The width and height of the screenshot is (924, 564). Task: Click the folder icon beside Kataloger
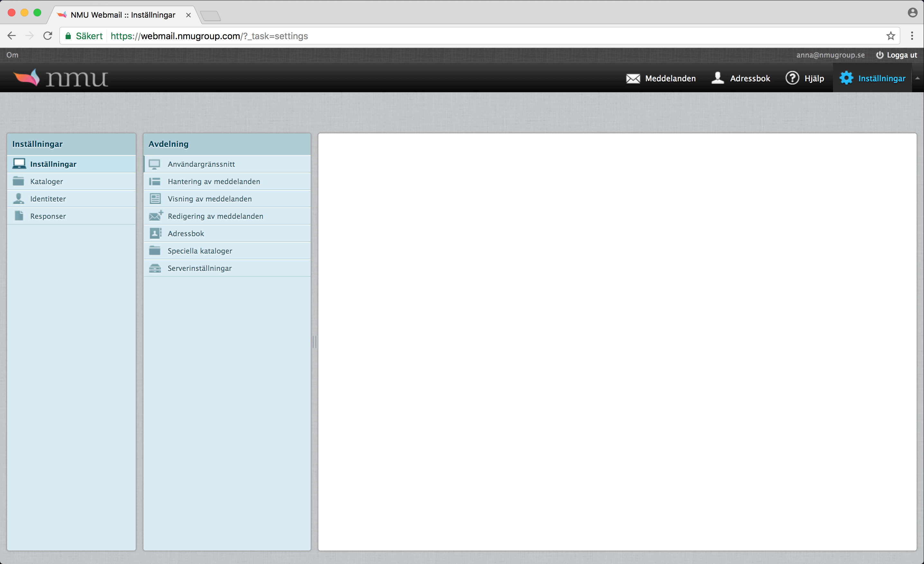tap(18, 181)
